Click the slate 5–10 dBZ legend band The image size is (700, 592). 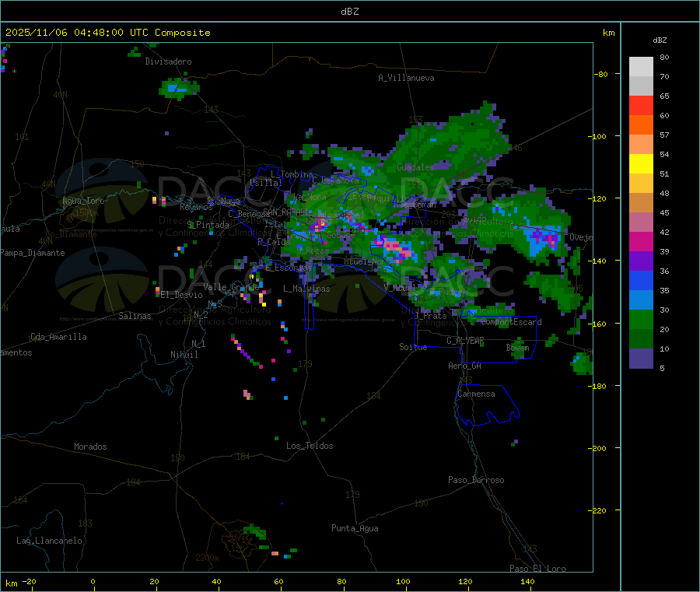click(x=641, y=359)
